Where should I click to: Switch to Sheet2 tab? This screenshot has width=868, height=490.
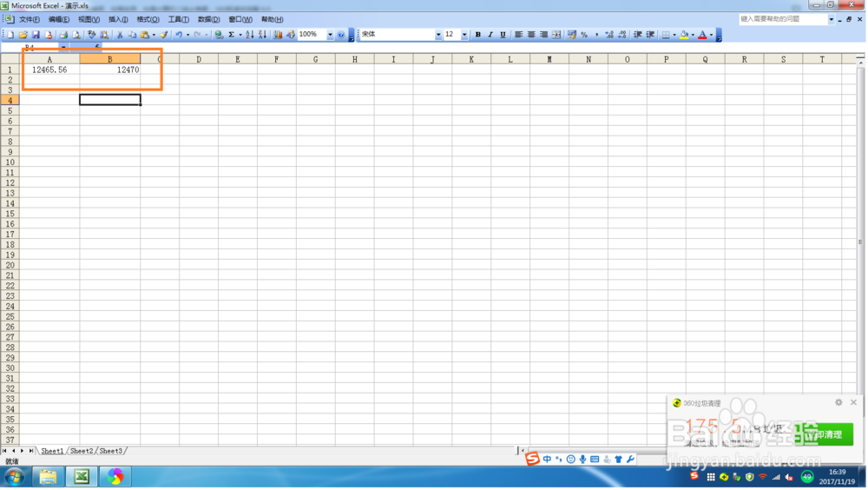[82, 452]
